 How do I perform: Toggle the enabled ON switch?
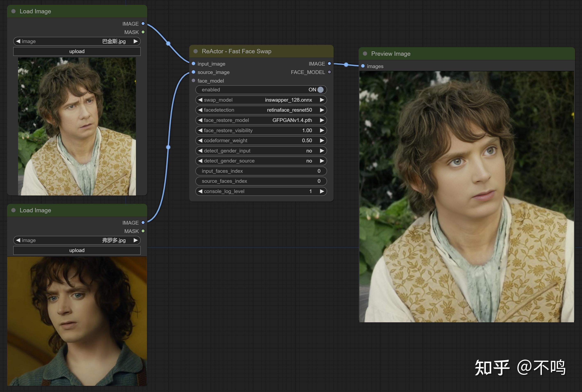320,90
